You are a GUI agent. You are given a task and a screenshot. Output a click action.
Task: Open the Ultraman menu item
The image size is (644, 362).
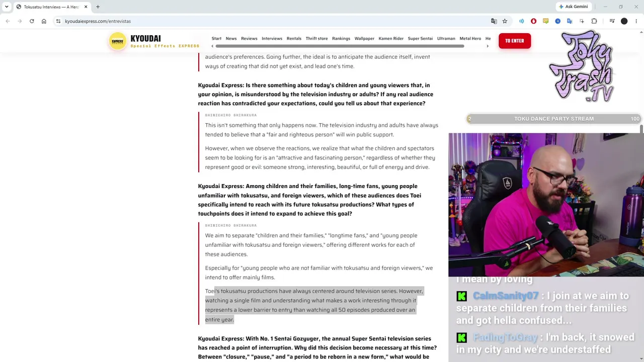click(446, 38)
